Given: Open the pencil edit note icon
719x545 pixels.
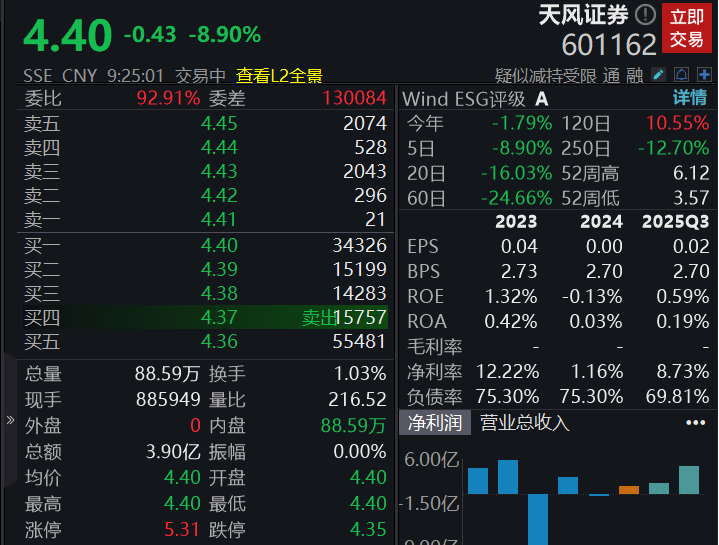Looking at the screenshot, I should point(659,75).
